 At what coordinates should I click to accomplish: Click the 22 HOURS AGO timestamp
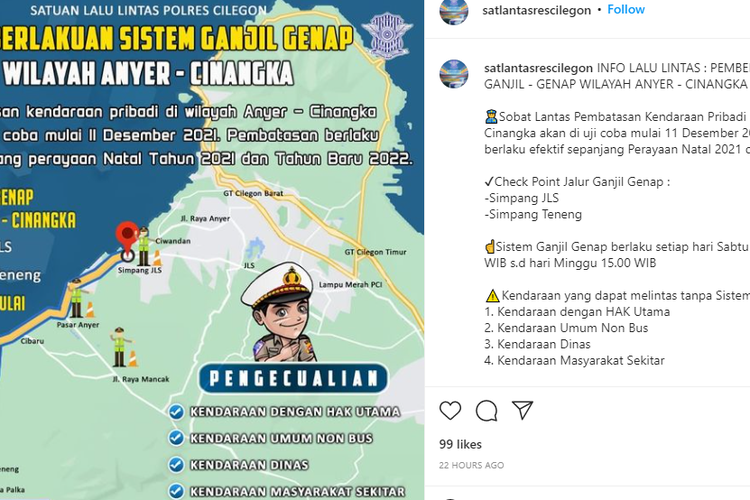pos(471,465)
